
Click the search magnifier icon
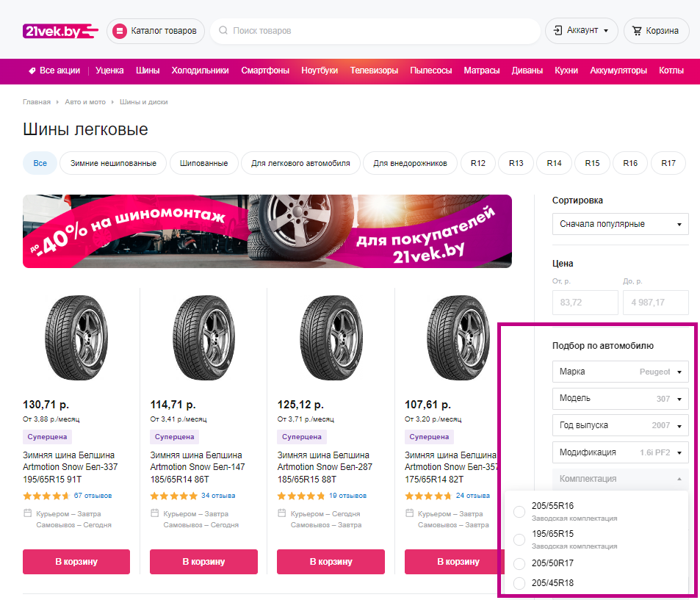click(223, 30)
